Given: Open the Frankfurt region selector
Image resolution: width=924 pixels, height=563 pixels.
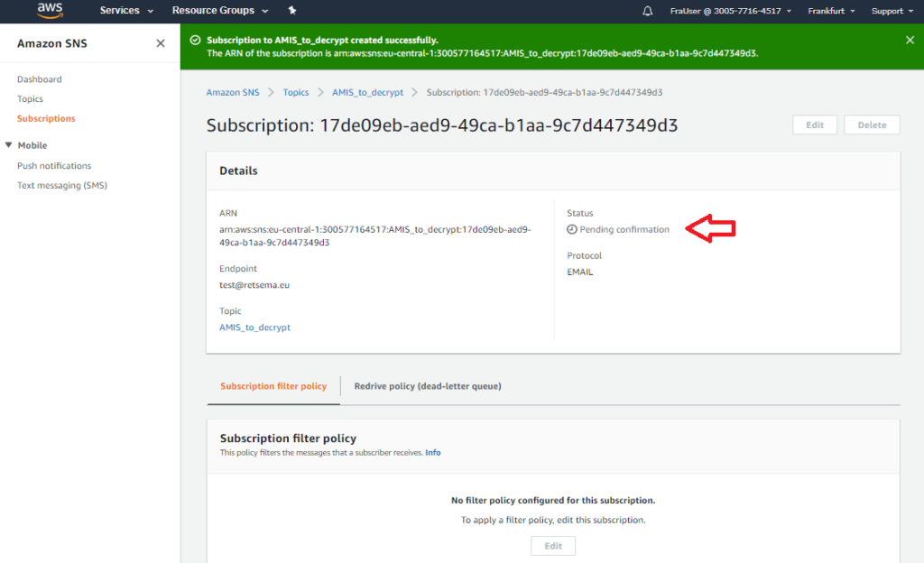Looking at the screenshot, I should click(x=829, y=11).
